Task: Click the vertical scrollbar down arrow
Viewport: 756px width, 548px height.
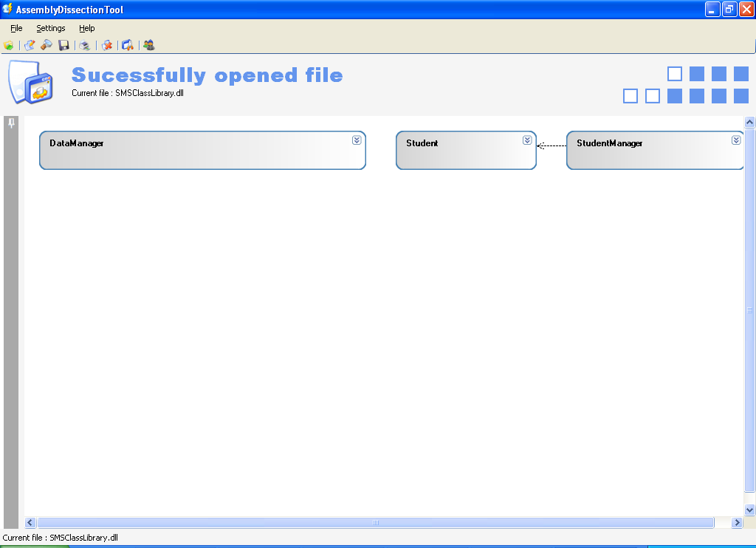Action: 749,510
